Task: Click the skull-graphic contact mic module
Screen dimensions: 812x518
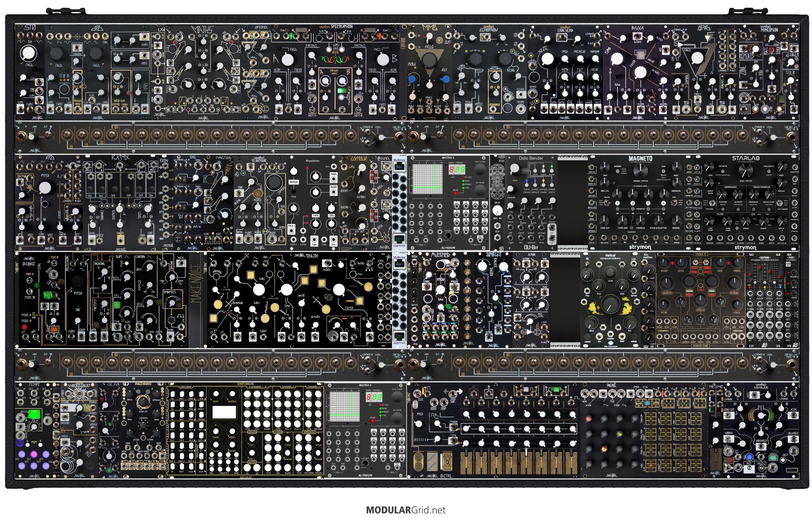Action: point(497,203)
